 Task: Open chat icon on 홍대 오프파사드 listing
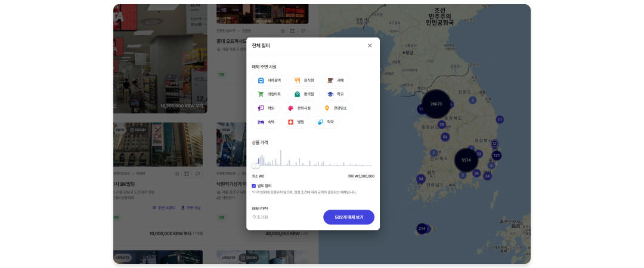[303, 31]
